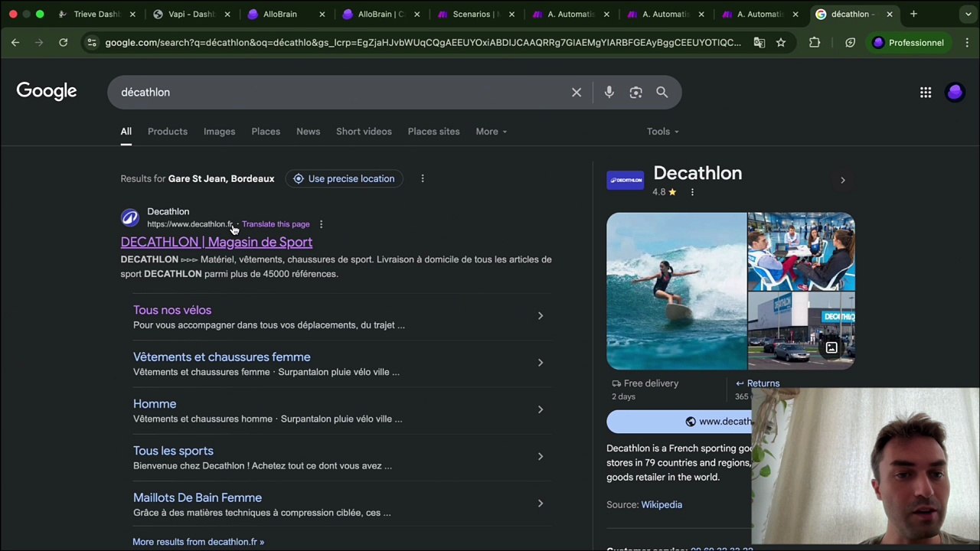
Task: Click Use precise location button
Action: pyautogui.click(x=344, y=179)
